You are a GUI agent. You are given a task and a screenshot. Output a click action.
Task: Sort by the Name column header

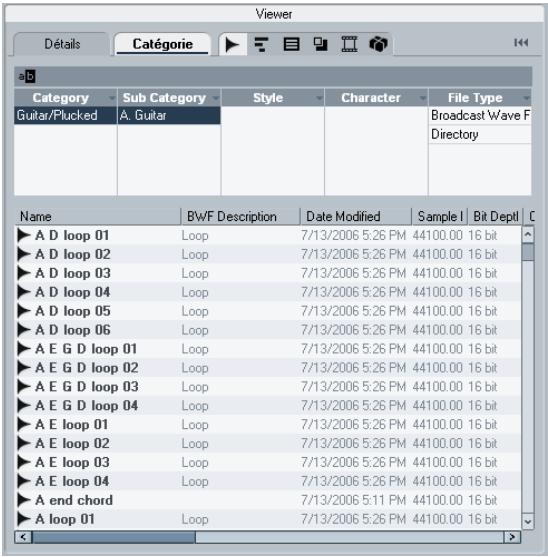click(98, 216)
